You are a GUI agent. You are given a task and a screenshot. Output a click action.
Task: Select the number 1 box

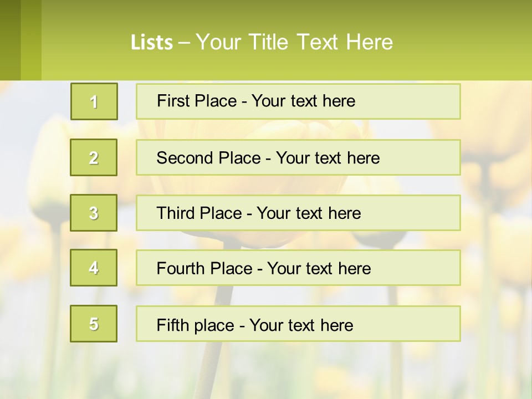point(94,101)
